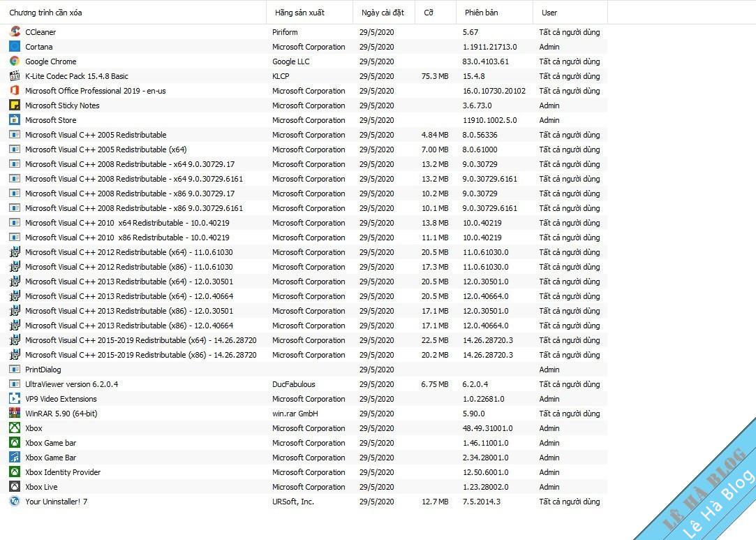Sort by 'Phiên bản' column header

[x=494, y=13]
